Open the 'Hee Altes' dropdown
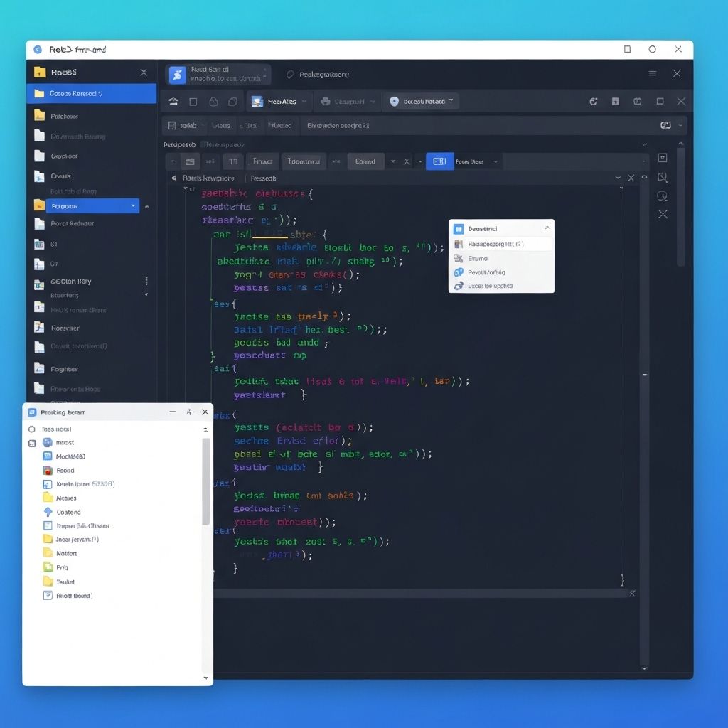This screenshot has height=728, width=728. pos(279,102)
